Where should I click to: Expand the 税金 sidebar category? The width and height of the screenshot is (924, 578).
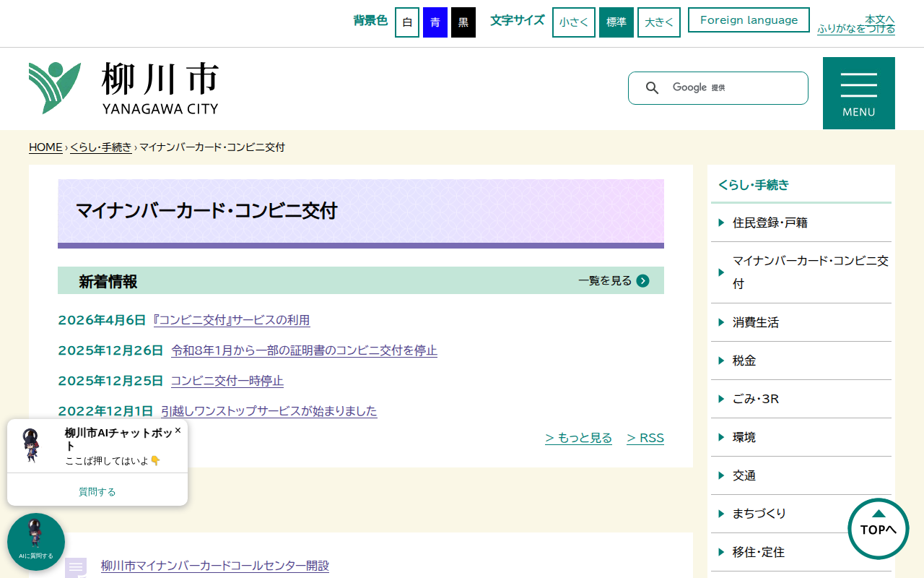click(744, 361)
